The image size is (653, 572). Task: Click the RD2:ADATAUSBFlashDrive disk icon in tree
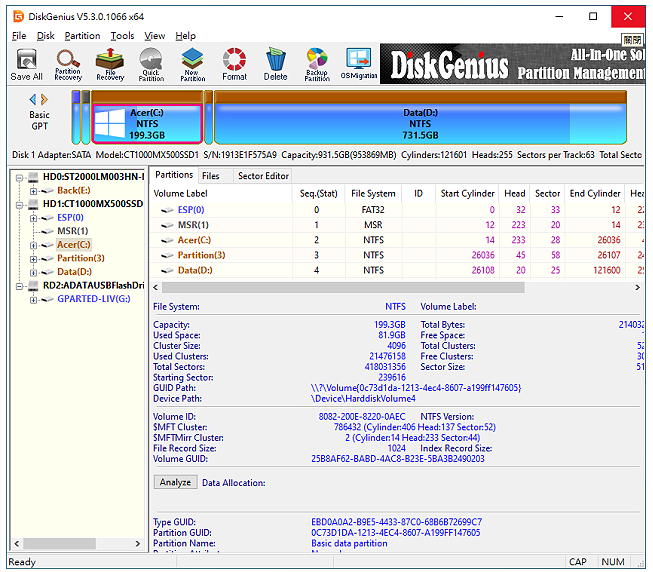click(x=33, y=286)
